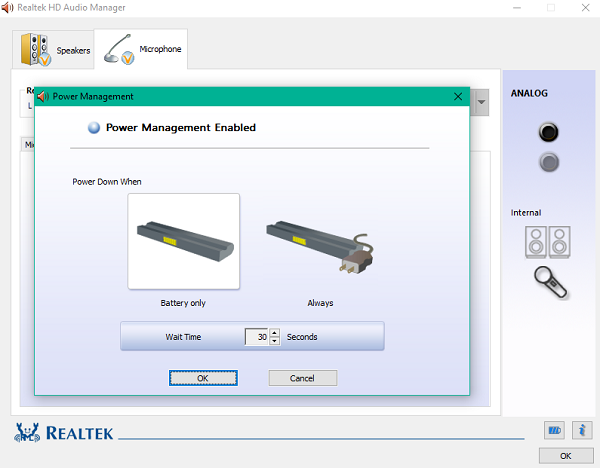Click the inactive gray analog jack
Screen dimensions: 600x468
(547, 161)
